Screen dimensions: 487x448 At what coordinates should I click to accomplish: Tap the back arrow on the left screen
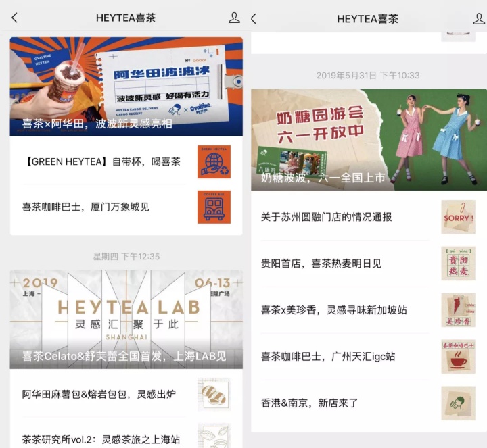[14, 18]
